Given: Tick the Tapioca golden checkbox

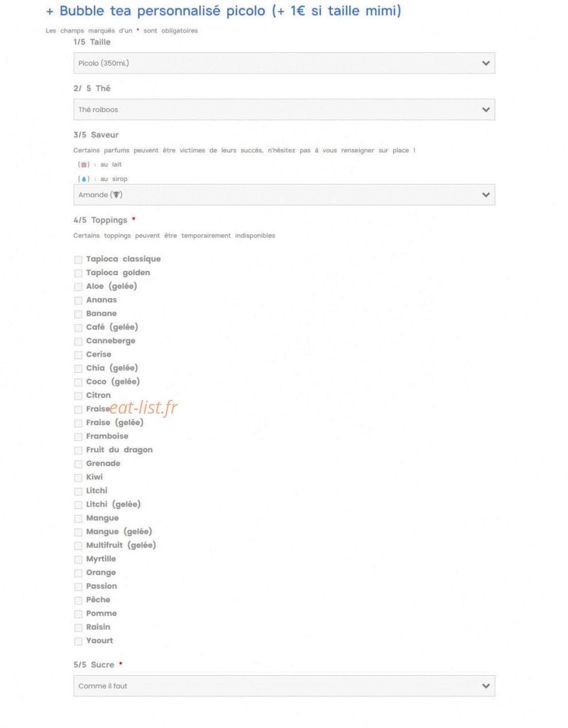Looking at the screenshot, I should coord(78,274).
